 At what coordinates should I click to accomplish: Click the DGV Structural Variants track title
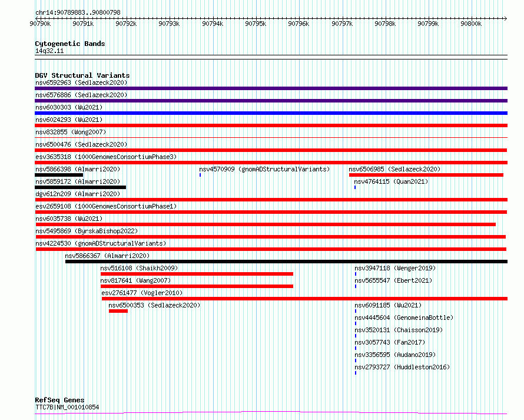tap(82, 75)
